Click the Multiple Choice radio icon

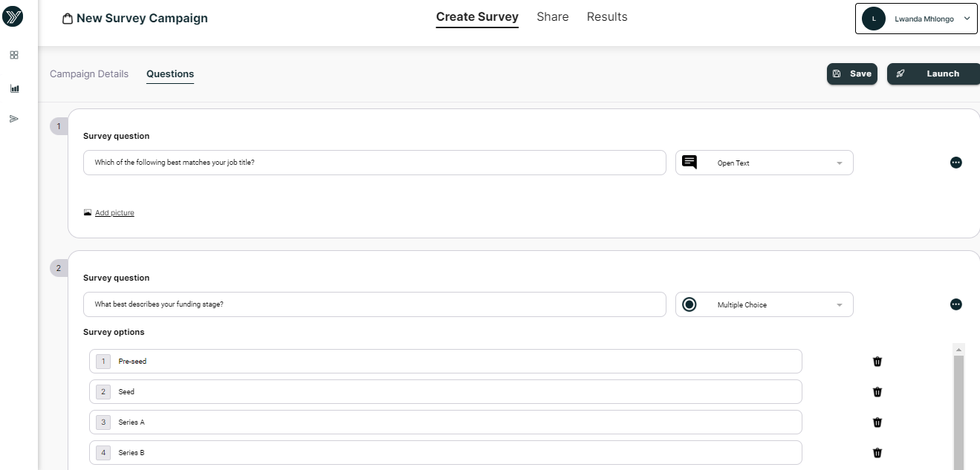pos(689,304)
